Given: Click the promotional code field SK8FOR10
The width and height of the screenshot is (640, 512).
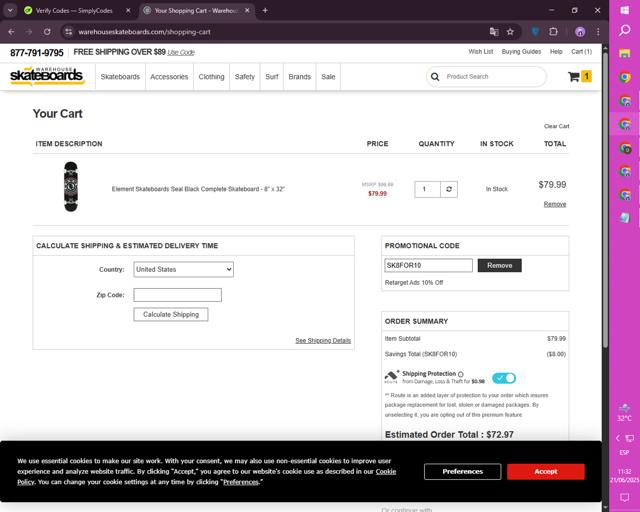Looking at the screenshot, I should [x=428, y=265].
